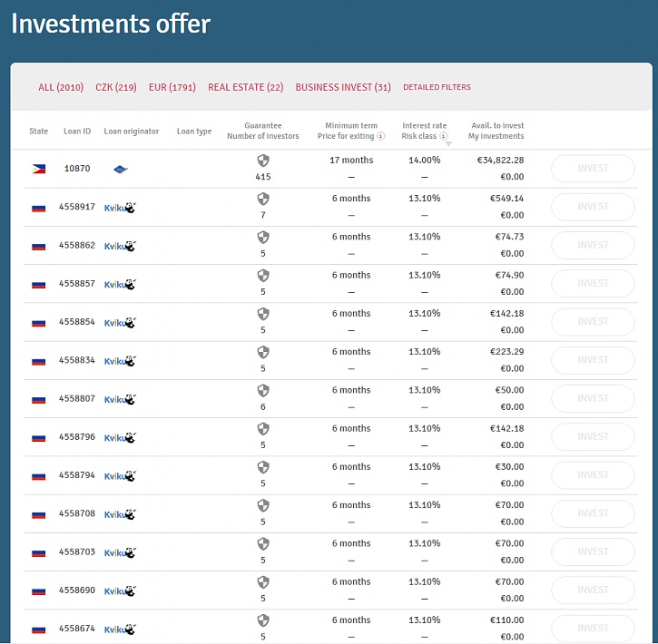
Task: Click the Russia flag for loan 4558862
Action: pyautogui.click(x=39, y=247)
